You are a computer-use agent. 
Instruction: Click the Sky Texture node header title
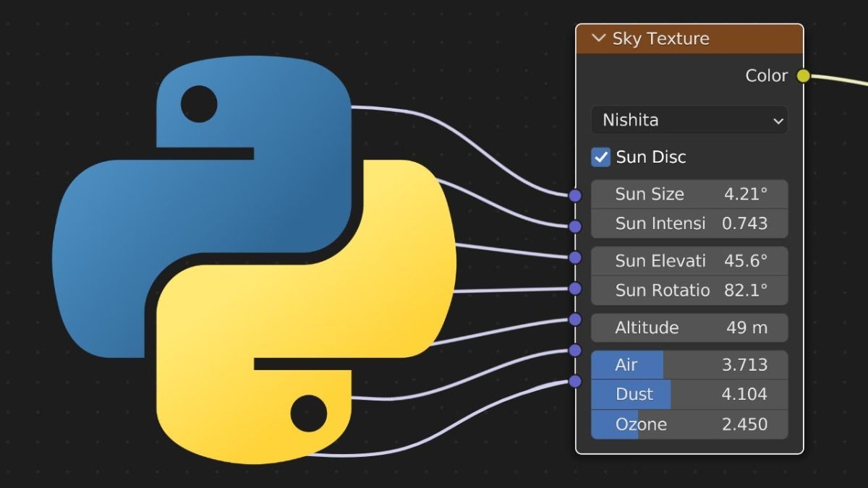(660, 38)
